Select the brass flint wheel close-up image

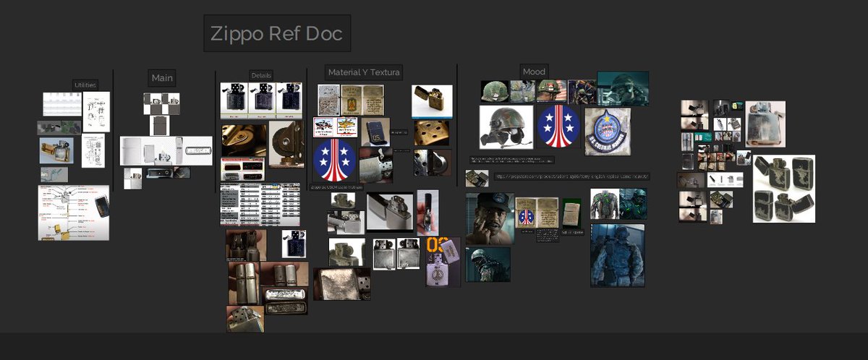click(243, 140)
